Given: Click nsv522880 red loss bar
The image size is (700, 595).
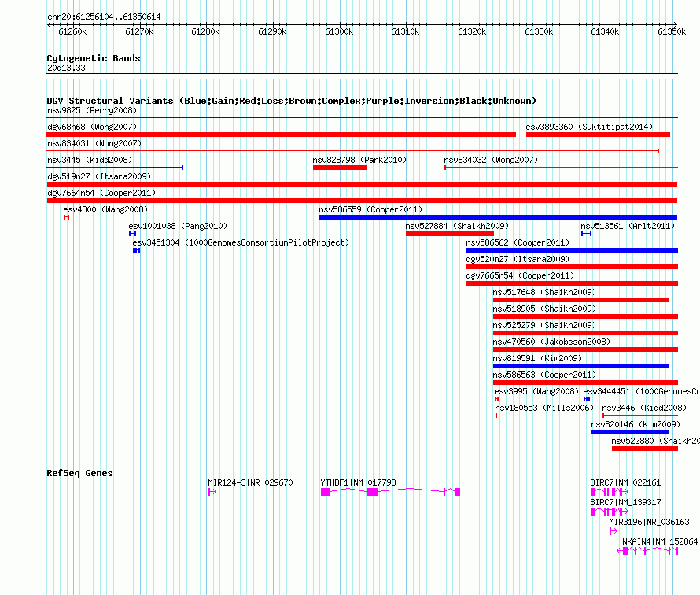Looking at the screenshot, I should coord(645,449).
